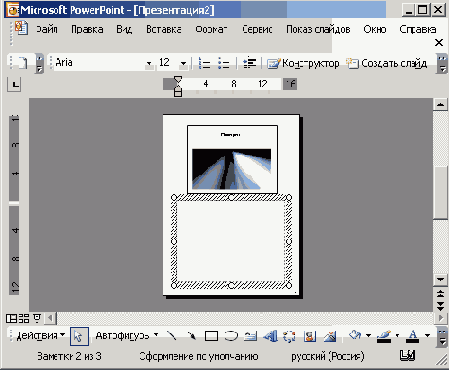This screenshot has height=370, width=449.
Task: Click horizontal scrollbar right arrow
Action: tap(441, 318)
